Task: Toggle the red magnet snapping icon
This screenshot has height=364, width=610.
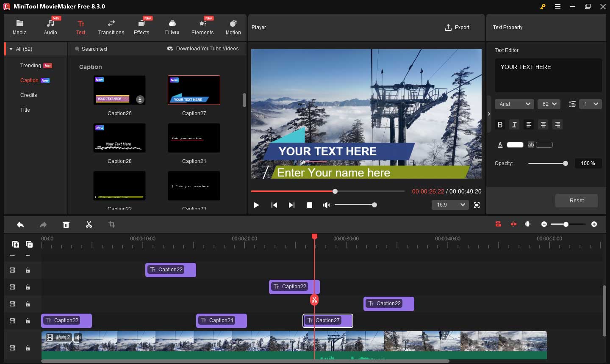Action: (x=498, y=224)
